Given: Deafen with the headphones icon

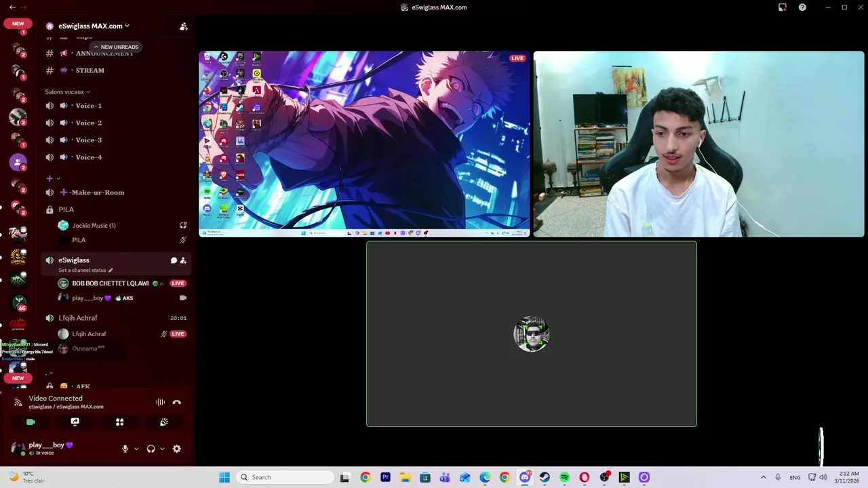Looking at the screenshot, I should pos(151,449).
